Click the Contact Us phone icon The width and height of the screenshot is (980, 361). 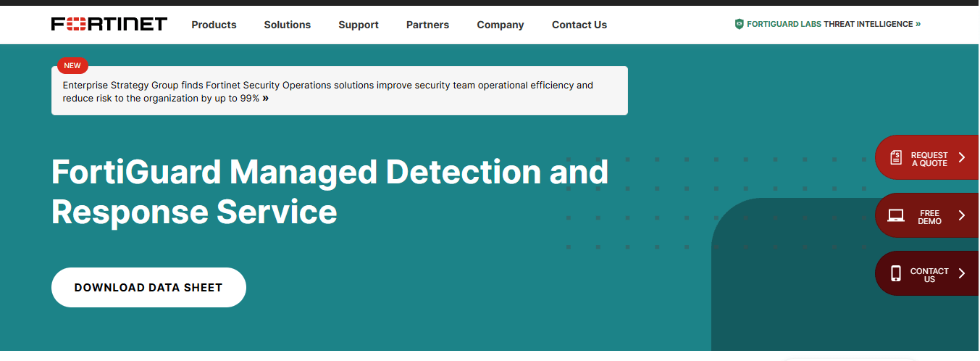pos(896,273)
